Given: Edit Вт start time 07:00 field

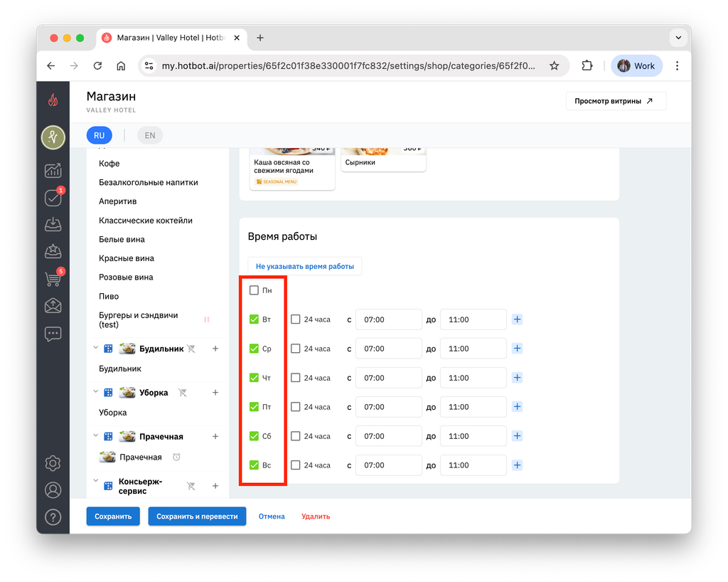Looking at the screenshot, I should 389,319.
